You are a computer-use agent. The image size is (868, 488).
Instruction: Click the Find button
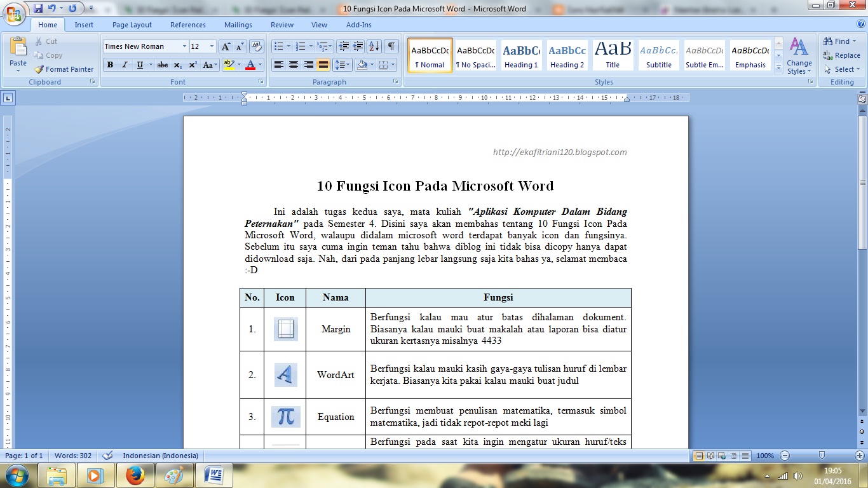840,41
